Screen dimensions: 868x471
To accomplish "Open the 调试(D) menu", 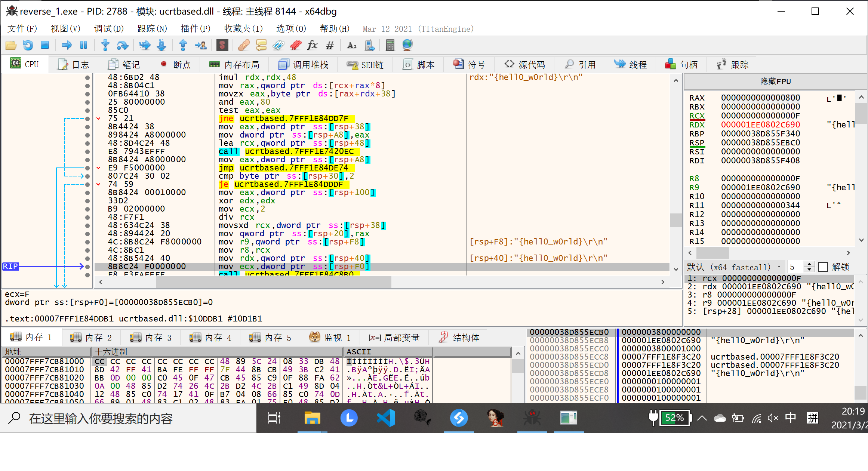I will point(109,29).
